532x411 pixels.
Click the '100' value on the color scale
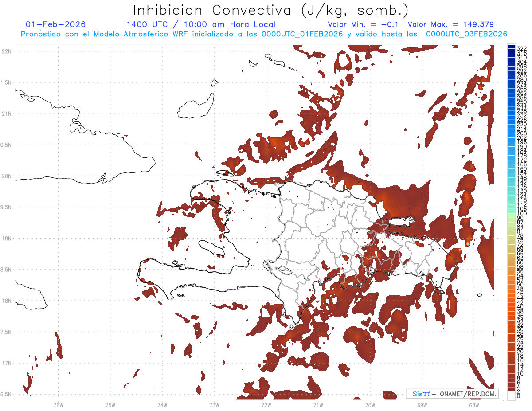point(521,214)
